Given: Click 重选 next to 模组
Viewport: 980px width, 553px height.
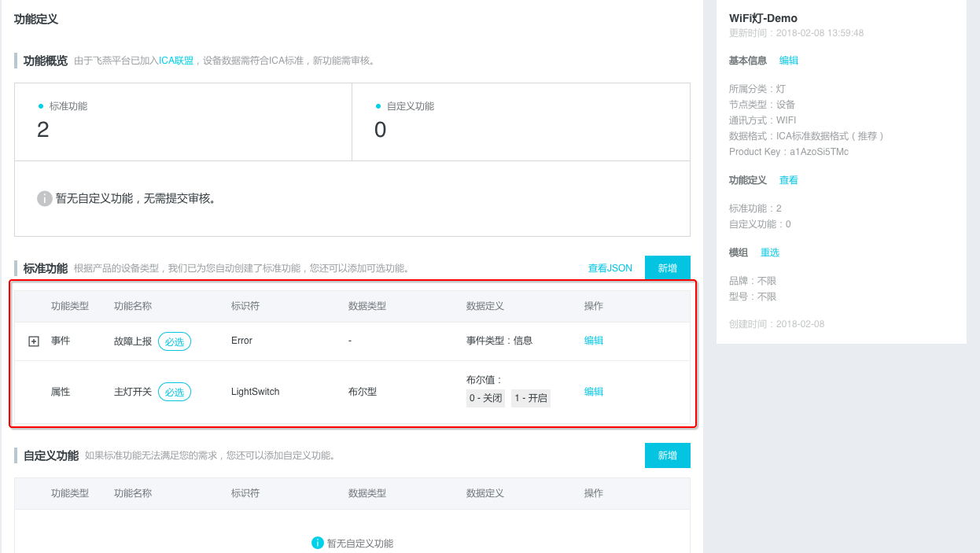Looking at the screenshot, I should [x=770, y=253].
